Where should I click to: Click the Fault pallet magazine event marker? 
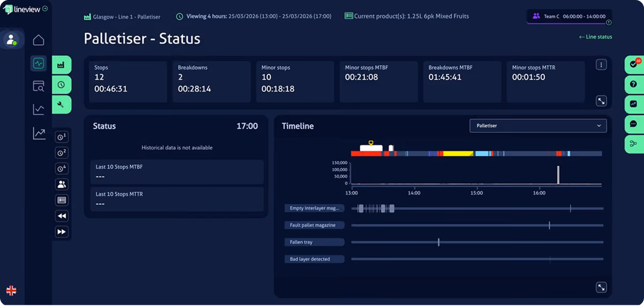click(x=549, y=226)
